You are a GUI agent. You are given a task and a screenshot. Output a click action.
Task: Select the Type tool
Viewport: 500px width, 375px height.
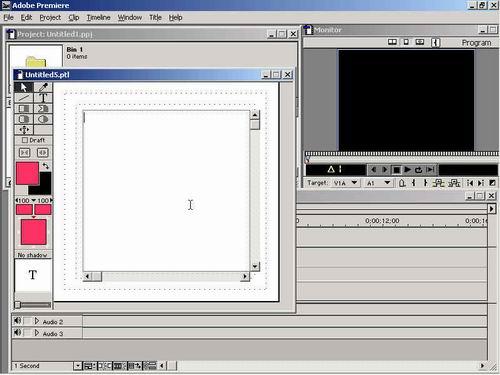tap(43, 98)
